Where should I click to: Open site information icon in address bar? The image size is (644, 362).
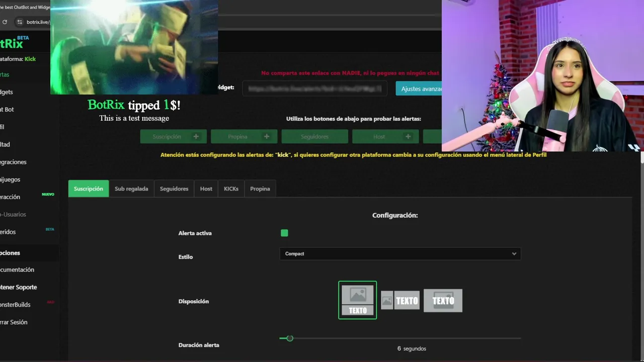coord(19,22)
